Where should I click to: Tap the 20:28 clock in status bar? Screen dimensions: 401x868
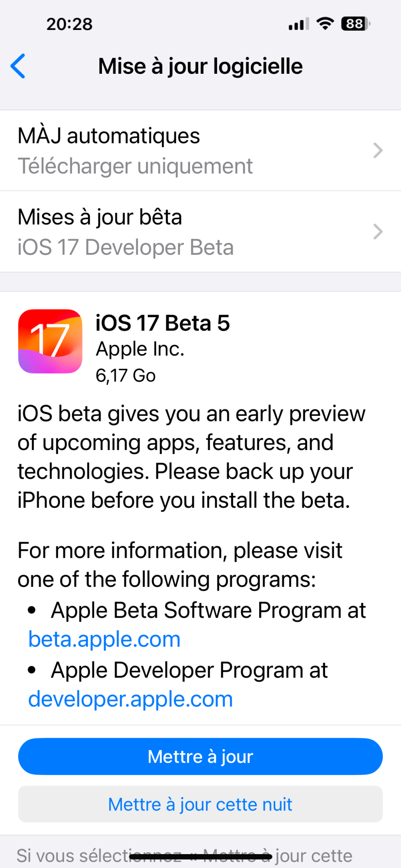[x=69, y=24]
